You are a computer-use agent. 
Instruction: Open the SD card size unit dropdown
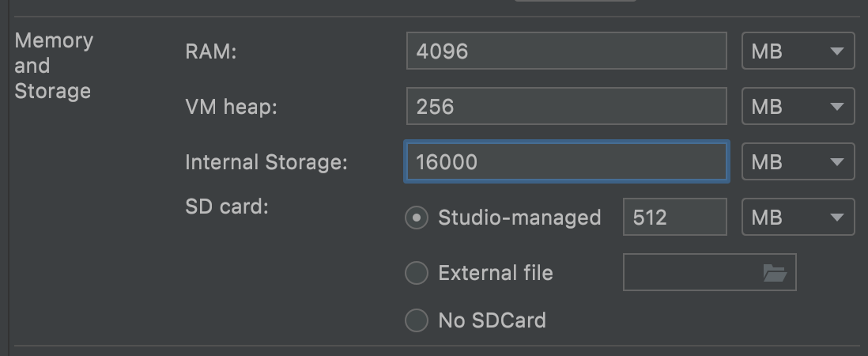(798, 218)
